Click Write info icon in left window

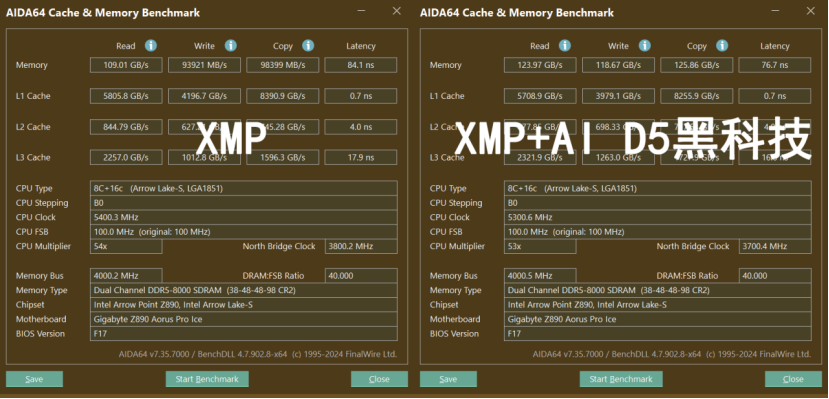(x=231, y=46)
